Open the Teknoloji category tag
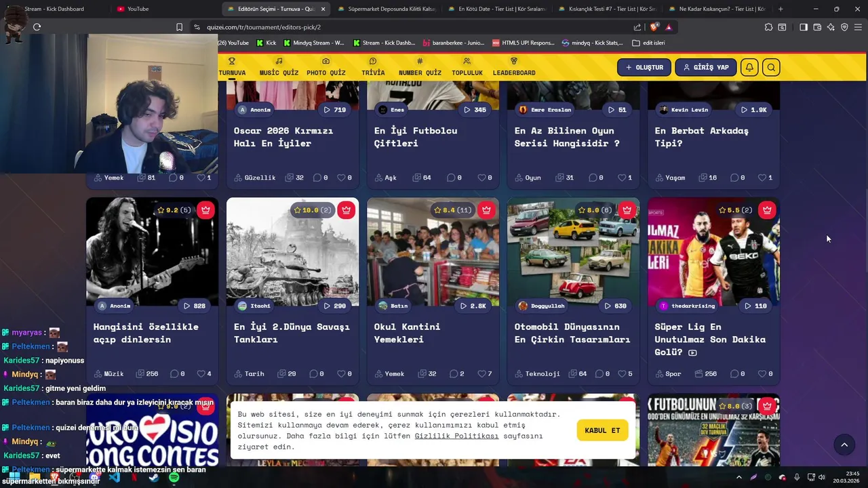This screenshot has height=488, width=868. tap(537, 373)
